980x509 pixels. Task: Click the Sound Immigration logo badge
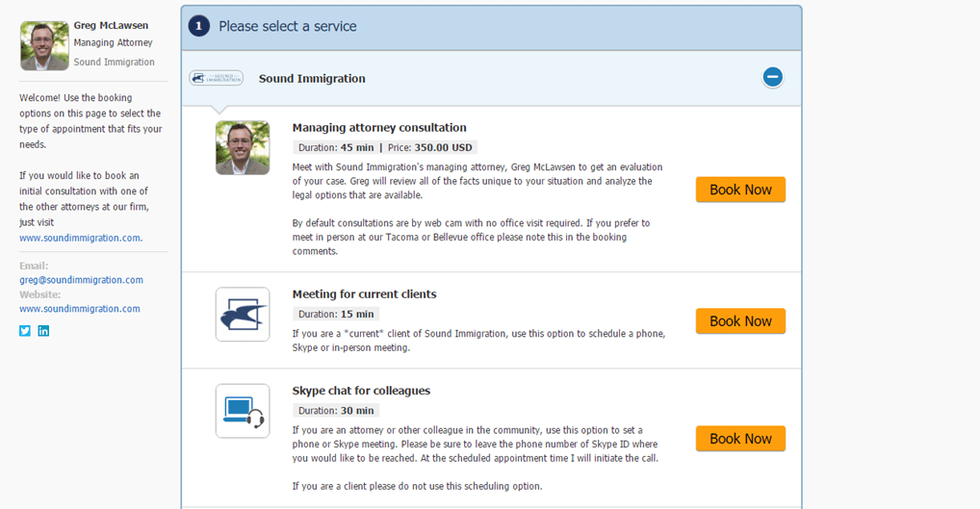[217, 78]
